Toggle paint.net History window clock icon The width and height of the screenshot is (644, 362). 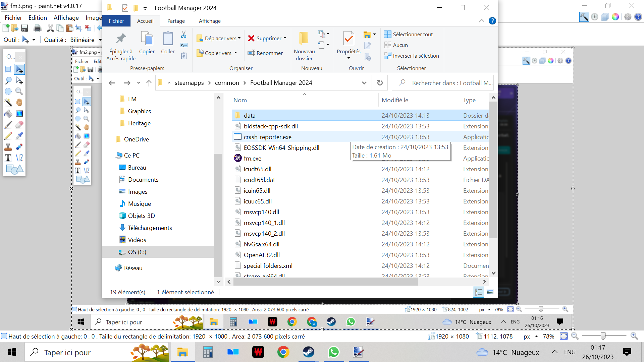point(594,17)
